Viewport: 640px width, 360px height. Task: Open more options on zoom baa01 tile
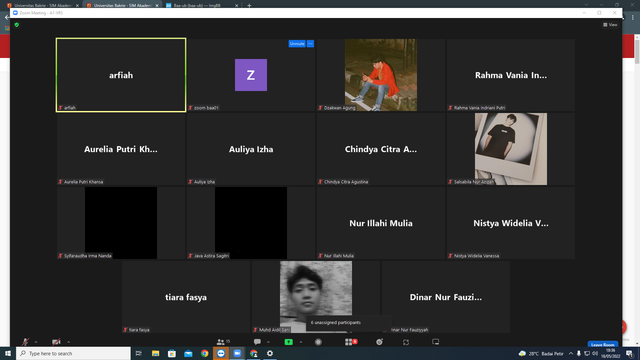click(x=310, y=44)
